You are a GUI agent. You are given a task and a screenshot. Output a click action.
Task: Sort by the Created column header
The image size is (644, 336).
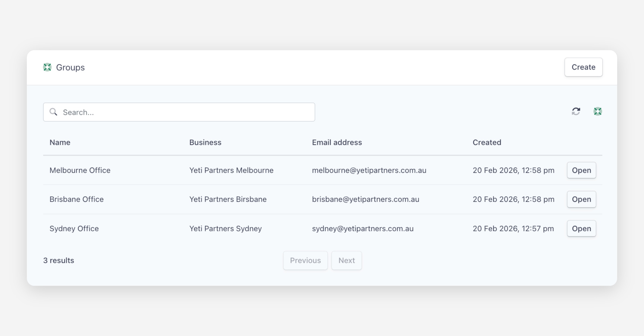(487, 142)
